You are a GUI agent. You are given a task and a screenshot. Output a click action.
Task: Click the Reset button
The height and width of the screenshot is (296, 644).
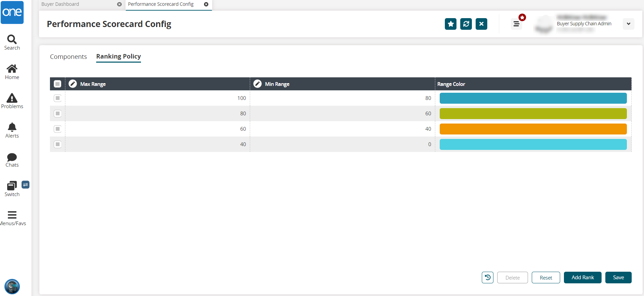coord(546,278)
